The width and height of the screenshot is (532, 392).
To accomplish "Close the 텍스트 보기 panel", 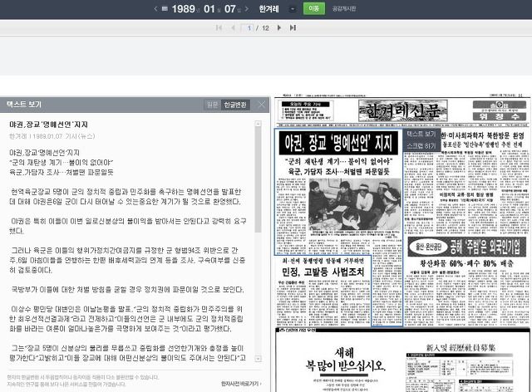I will click(x=262, y=105).
